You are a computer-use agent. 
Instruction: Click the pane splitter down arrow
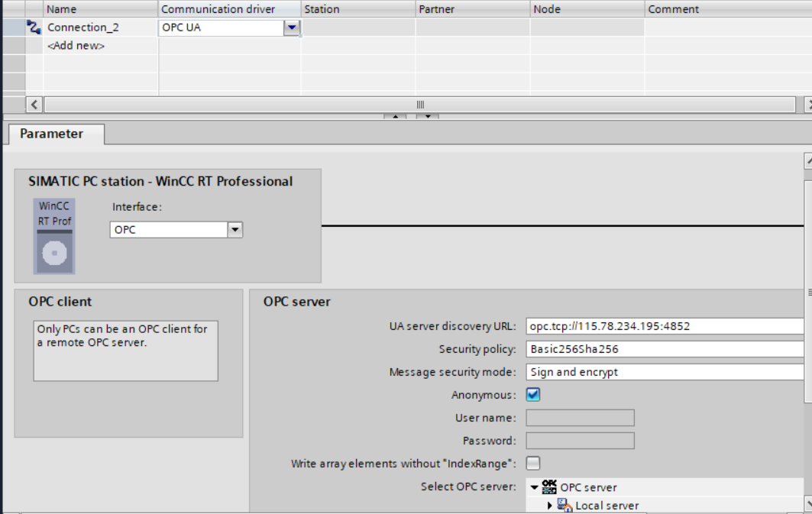point(428,116)
